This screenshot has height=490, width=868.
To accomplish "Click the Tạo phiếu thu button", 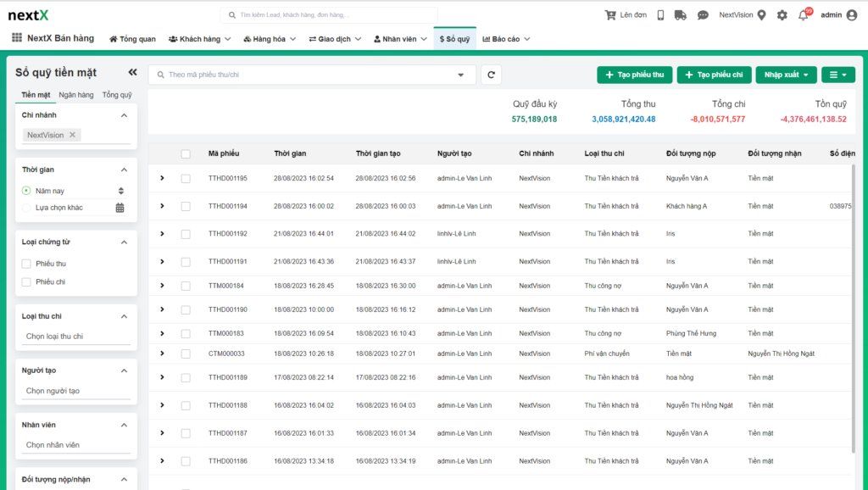I will pyautogui.click(x=634, y=75).
